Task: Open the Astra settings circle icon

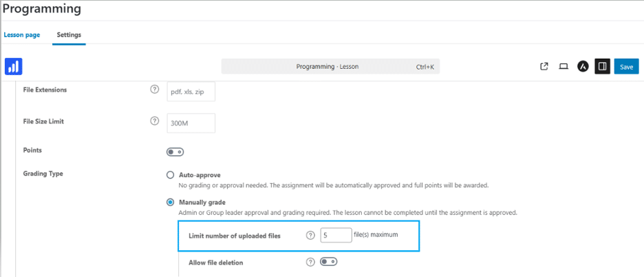Action: (x=583, y=66)
